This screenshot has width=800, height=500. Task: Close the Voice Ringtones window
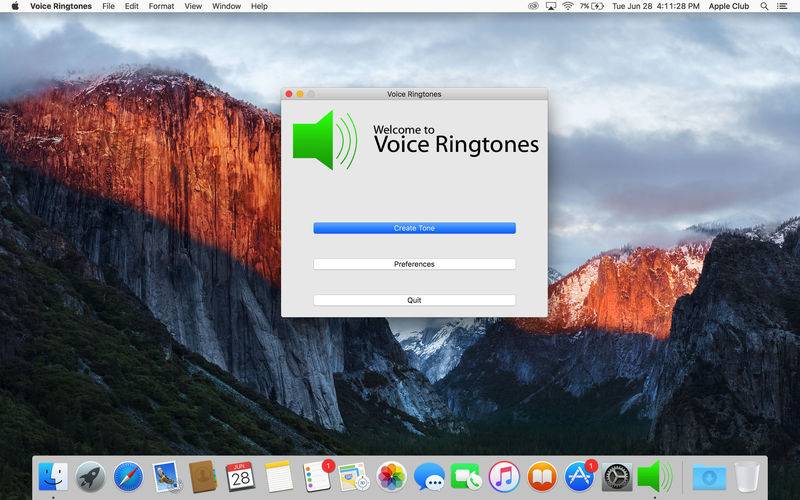tap(289, 94)
